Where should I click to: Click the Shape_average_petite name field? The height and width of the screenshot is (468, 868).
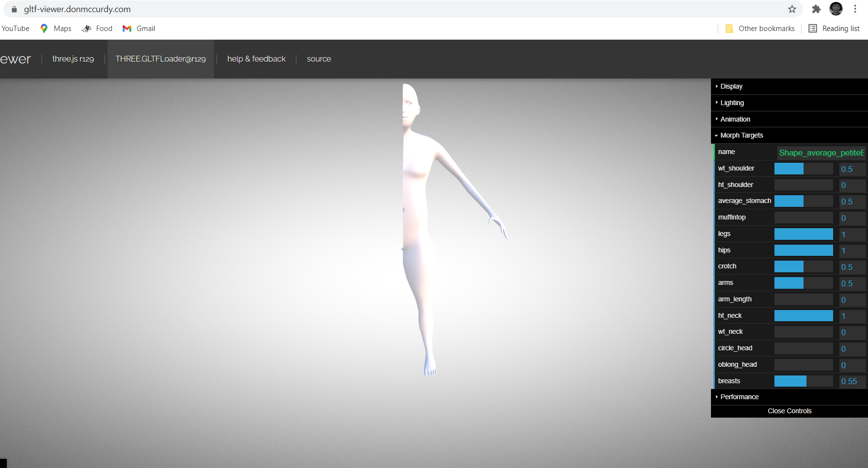tap(821, 152)
